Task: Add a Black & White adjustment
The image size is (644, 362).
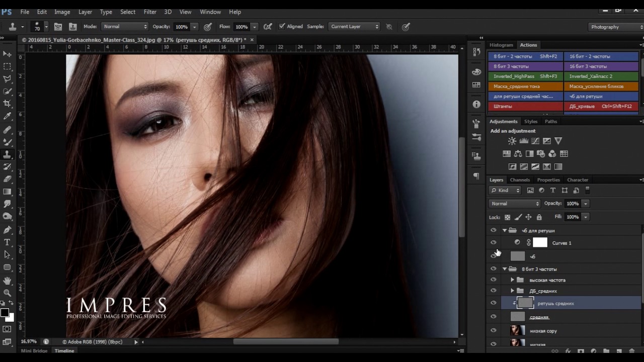Action: click(x=529, y=154)
